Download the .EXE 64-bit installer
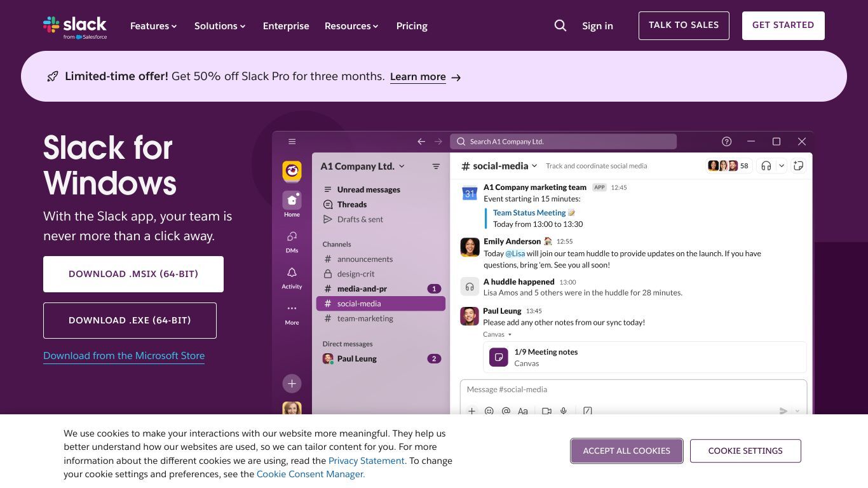868x488 pixels. pos(130,320)
